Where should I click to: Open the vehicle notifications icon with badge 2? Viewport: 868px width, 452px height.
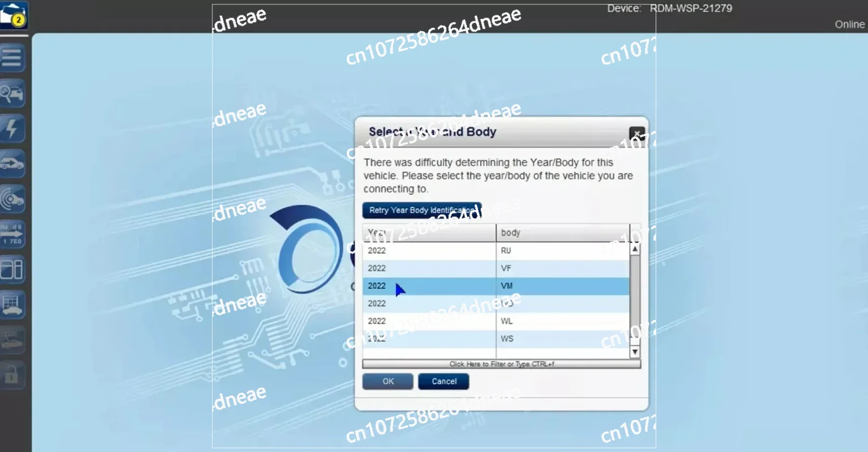14,16
